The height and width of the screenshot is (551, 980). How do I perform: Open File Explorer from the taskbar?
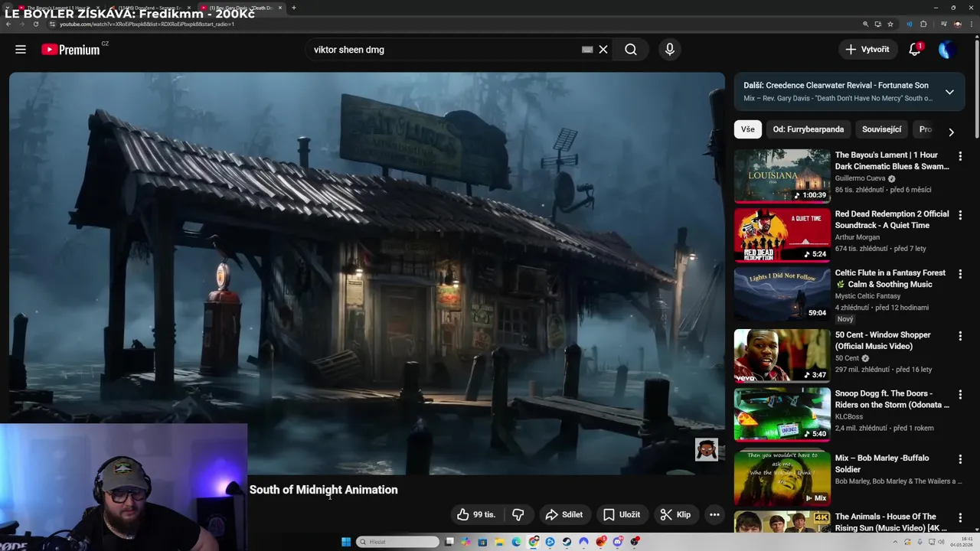499,542
